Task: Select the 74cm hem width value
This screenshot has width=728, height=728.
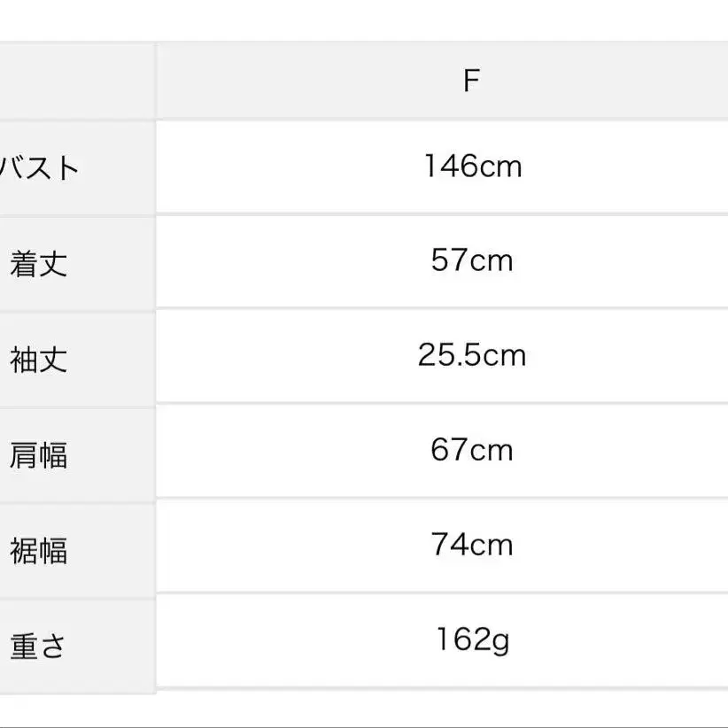Action: click(472, 545)
